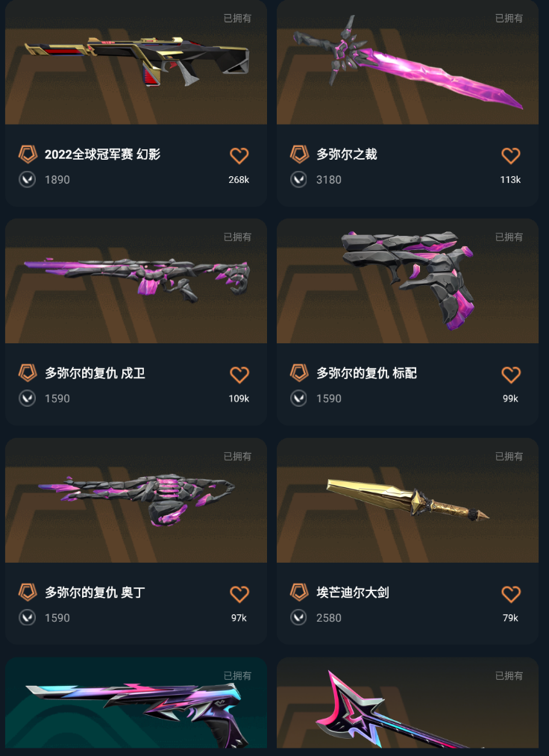Tap heart icon for 多弥尔的复仇 标配
The width and height of the screenshot is (549, 756).
coord(510,375)
